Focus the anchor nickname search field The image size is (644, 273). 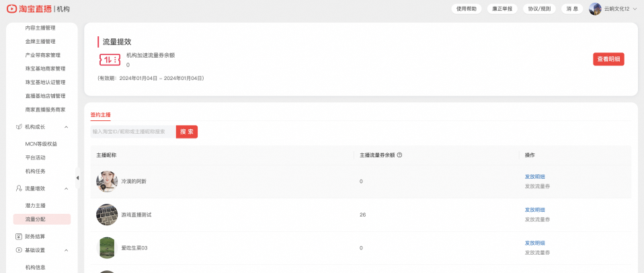[133, 132]
